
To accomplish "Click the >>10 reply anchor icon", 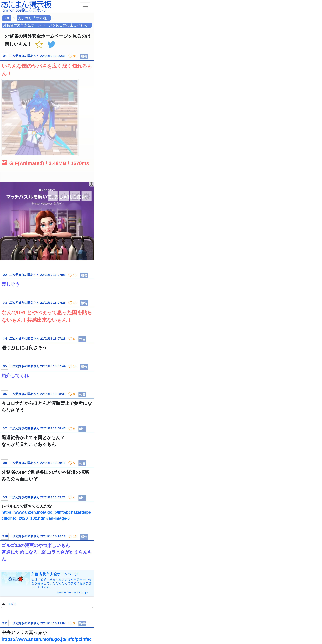I will pyautogui.click(x=5, y=536).
